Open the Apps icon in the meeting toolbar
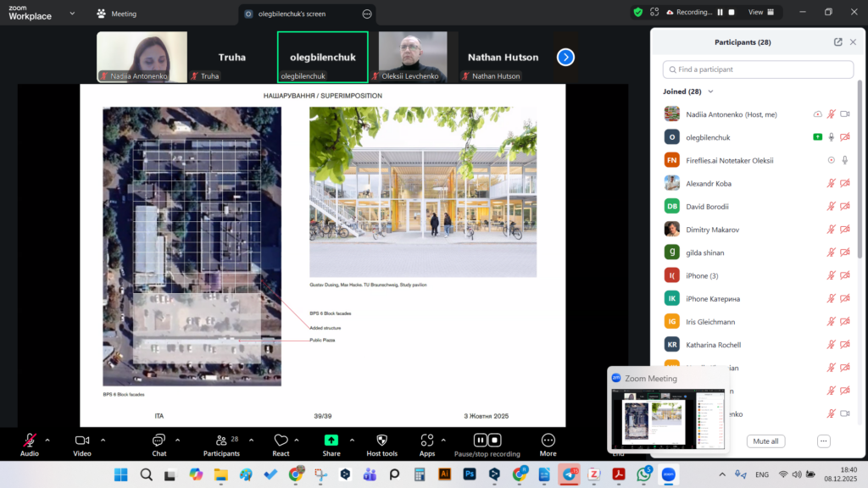 426,440
